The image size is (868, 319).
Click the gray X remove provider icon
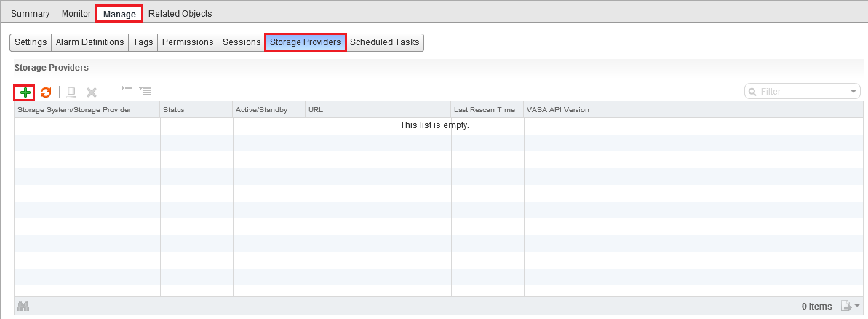pos(92,92)
